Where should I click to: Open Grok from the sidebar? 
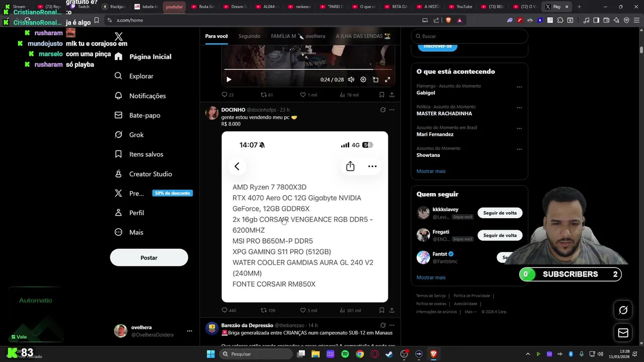pyautogui.click(x=129, y=135)
